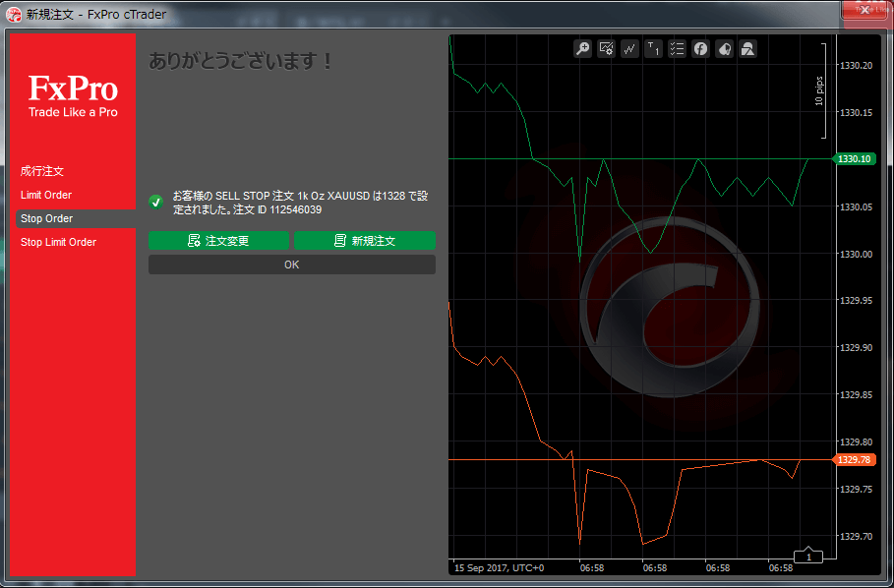
Task: Click the 10 pips scale indicator
Action: [820, 91]
